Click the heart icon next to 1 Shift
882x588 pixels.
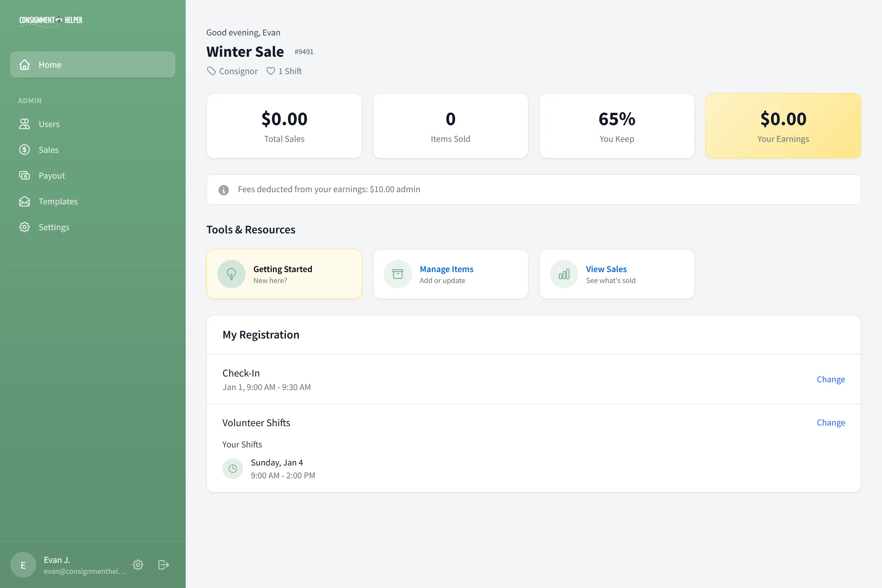[x=271, y=71]
